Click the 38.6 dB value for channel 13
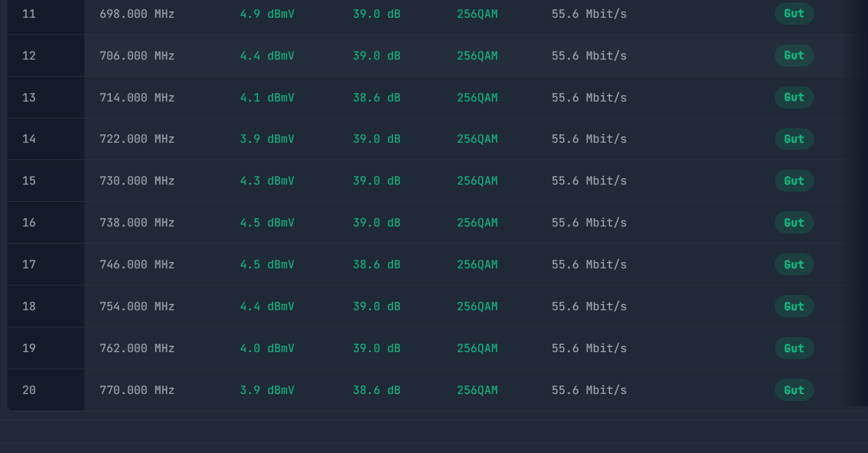Viewport: 868px width, 453px height. click(x=377, y=98)
